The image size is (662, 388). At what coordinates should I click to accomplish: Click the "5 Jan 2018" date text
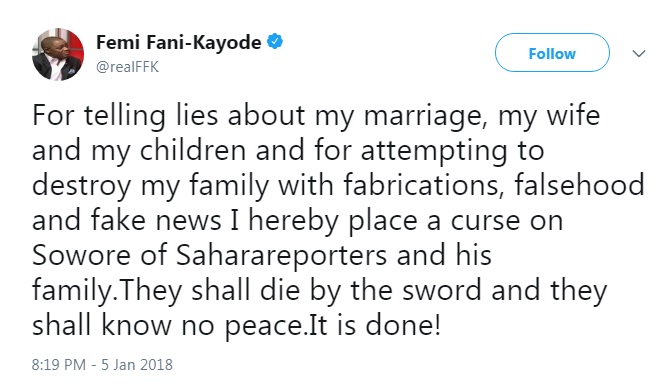(x=137, y=365)
